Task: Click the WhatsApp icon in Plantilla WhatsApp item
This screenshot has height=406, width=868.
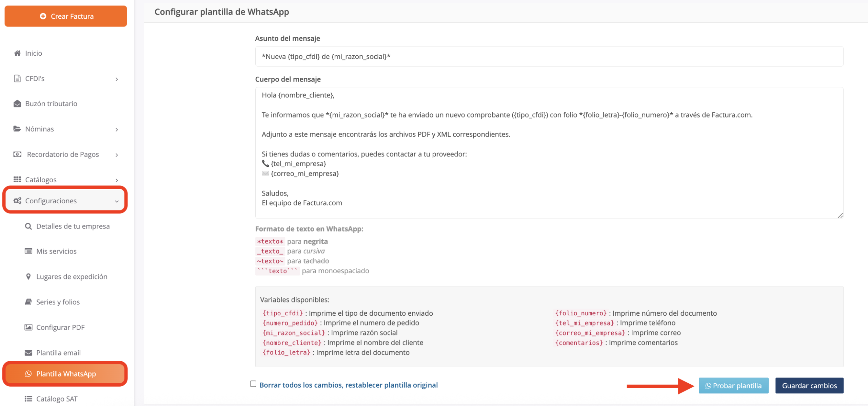Action: click(x=28, y=374)
